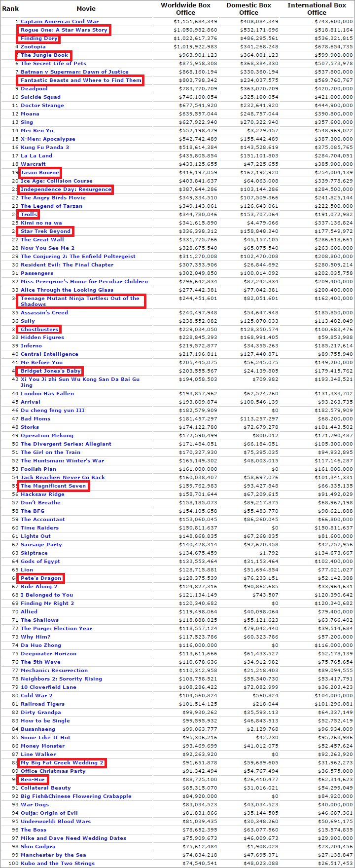
Task: Open the Ben-Hur movie link
Action: pyautogui.click(x=33, y=780)
